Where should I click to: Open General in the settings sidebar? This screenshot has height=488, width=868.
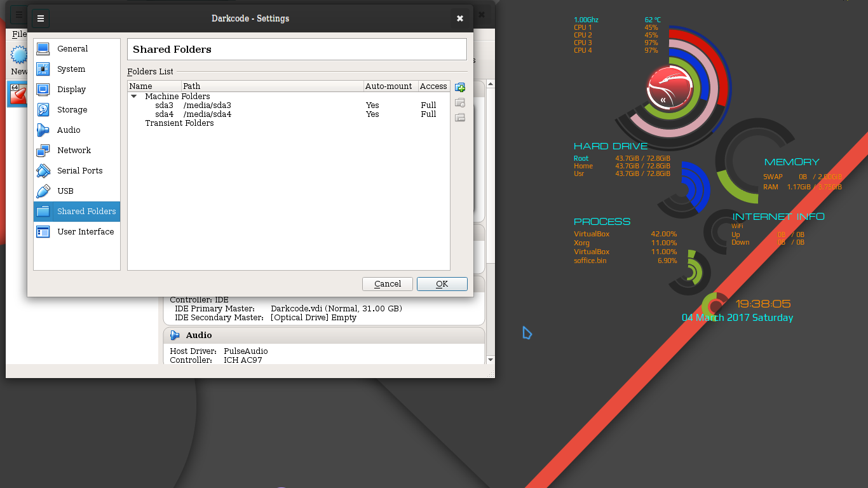pos(77,49)
